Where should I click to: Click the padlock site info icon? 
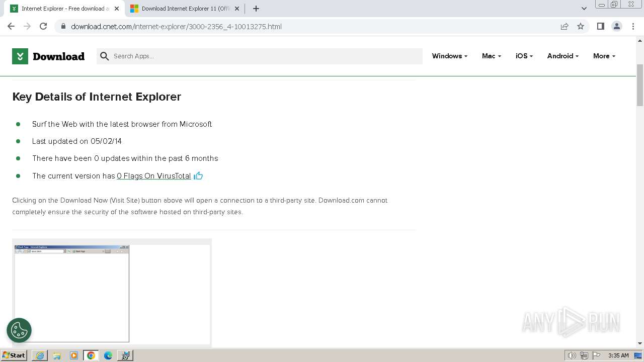[x=63, y=26]
